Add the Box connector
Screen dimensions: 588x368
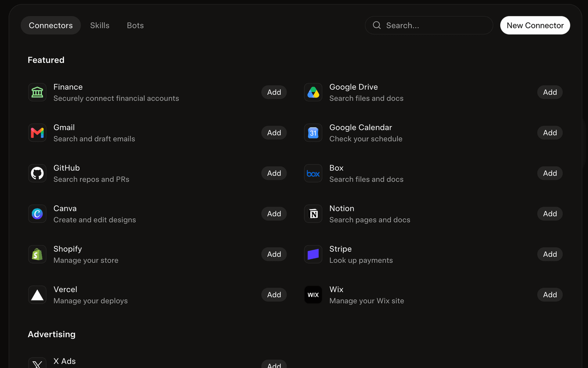coord(550,173)
